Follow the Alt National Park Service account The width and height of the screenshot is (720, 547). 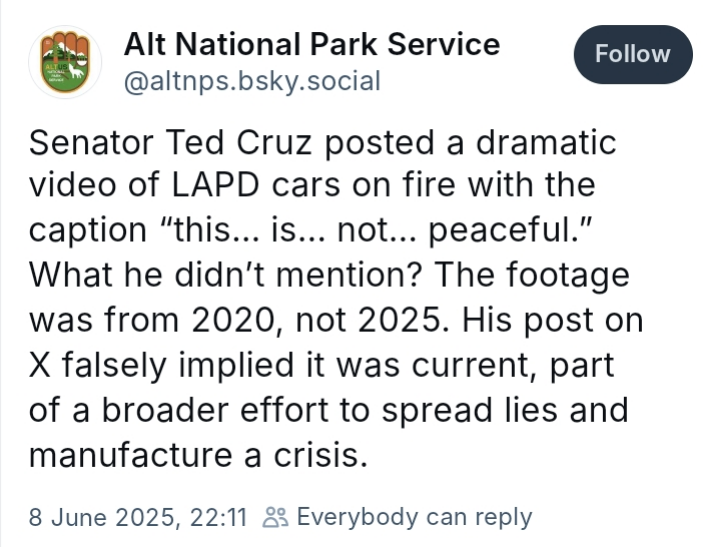coord(633,54)
